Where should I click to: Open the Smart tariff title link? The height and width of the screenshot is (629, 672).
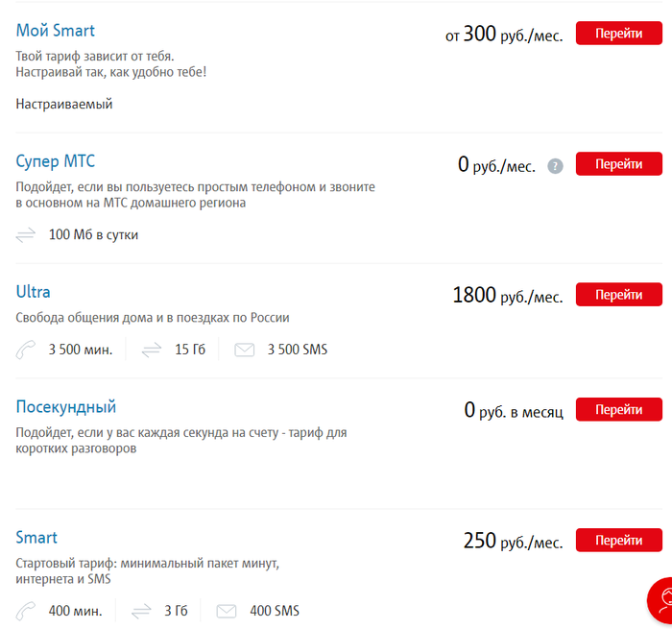[x=36, y=538]
